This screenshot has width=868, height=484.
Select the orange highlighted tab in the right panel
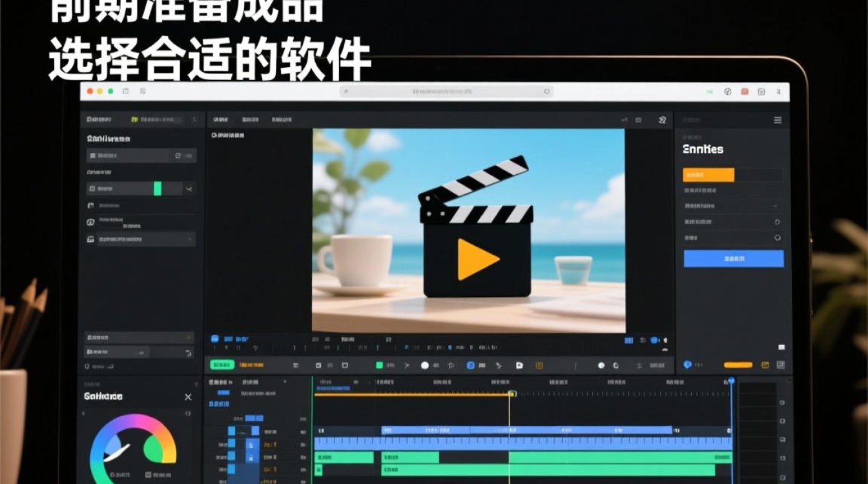708,175
